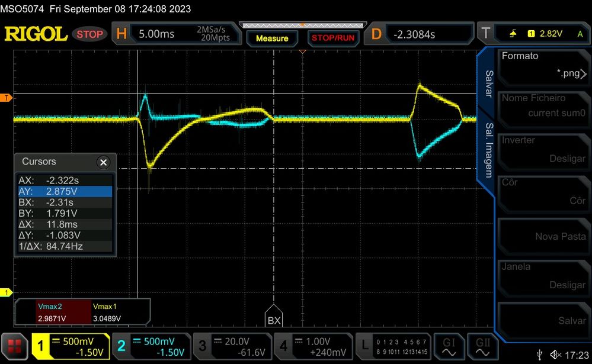This screenshot has height=364, width=592.
Task: Open GII function generator
Action: (x=482, y=346)
